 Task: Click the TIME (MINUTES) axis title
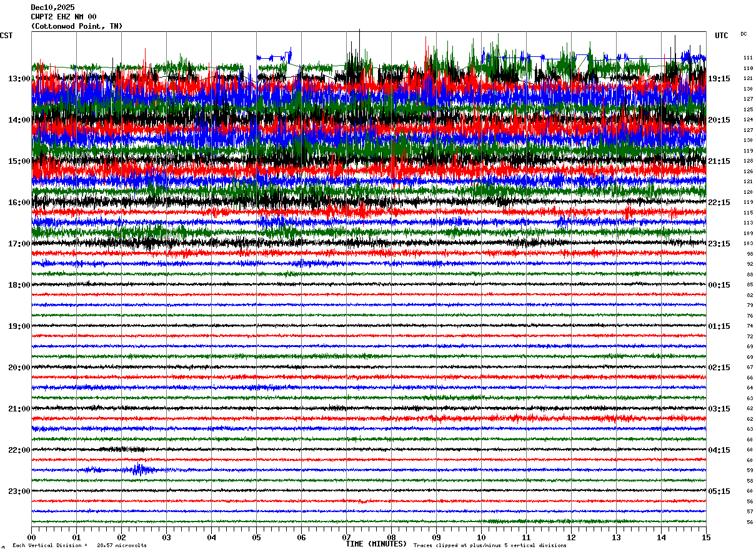(376, 544)
